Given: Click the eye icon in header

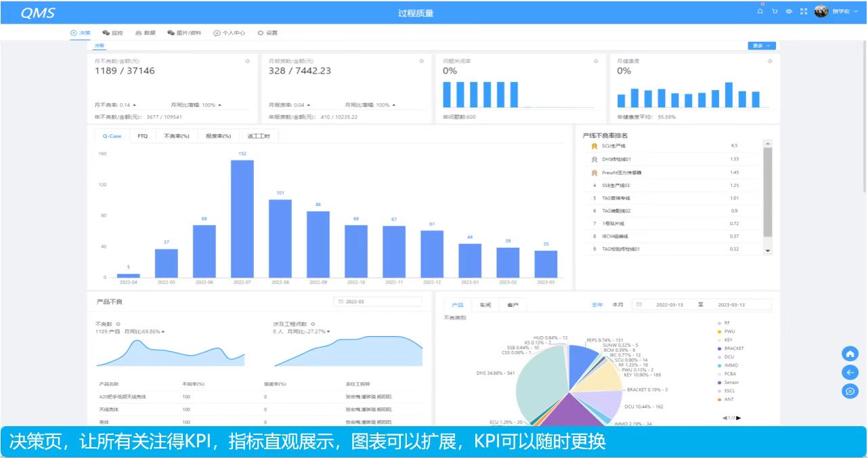Looking at the screenshot, I should click(789, 12).
